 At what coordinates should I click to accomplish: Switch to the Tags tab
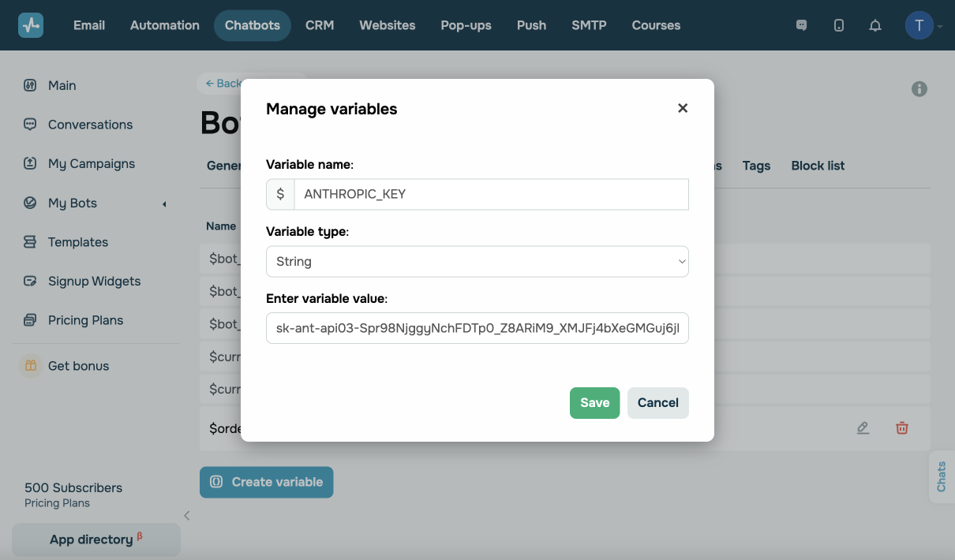click(756, 166)
